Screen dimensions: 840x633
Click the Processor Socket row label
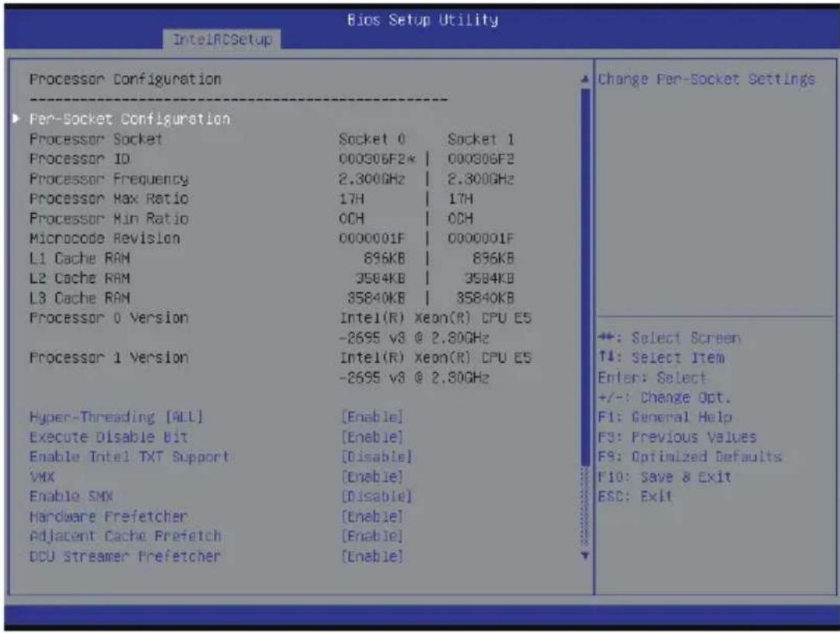(x=96, y=139)
